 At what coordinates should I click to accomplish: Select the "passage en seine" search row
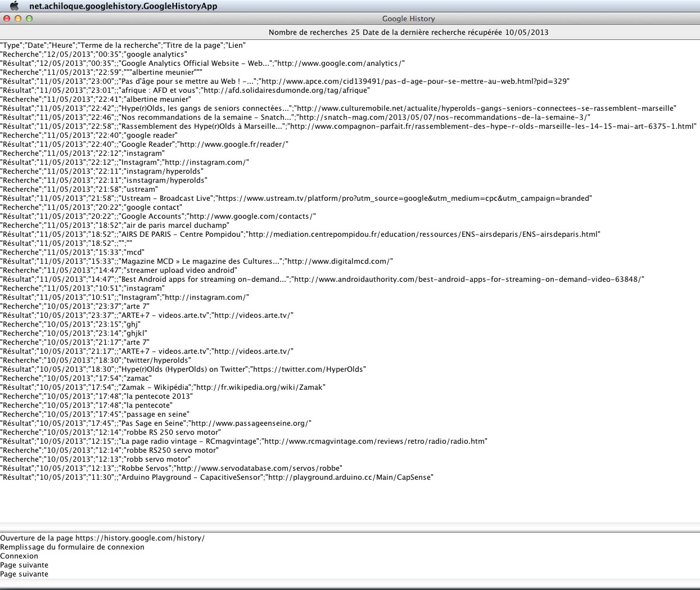point(95,415)
